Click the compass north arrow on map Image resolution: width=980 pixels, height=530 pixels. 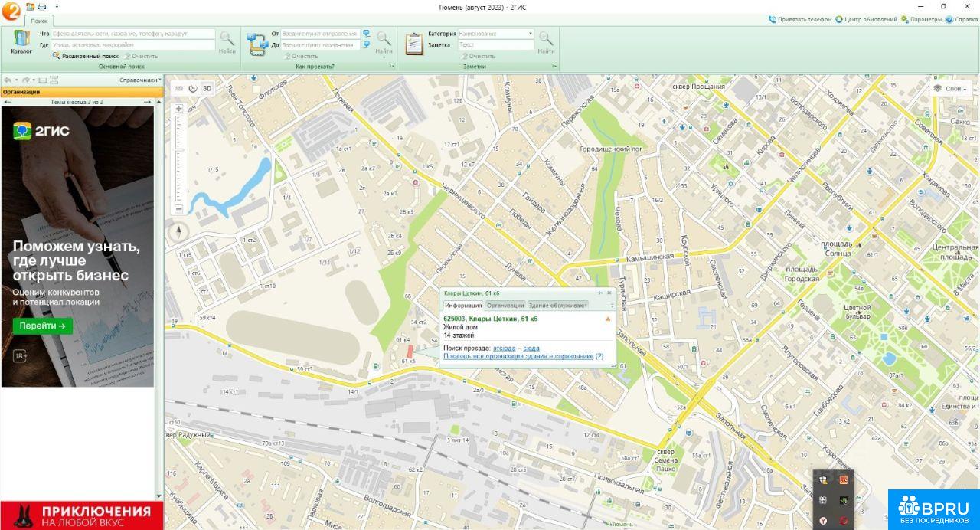179,232
